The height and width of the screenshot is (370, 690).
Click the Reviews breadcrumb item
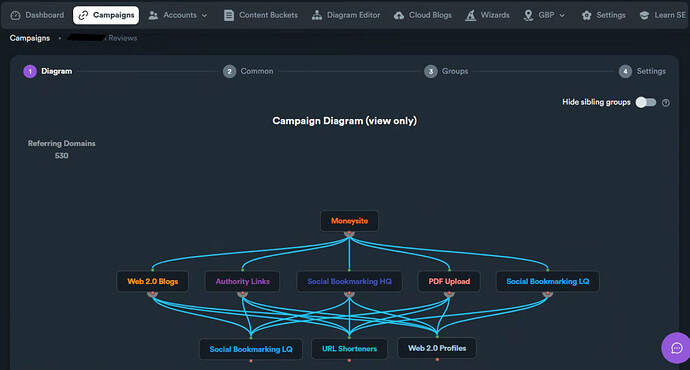point(123,38)
